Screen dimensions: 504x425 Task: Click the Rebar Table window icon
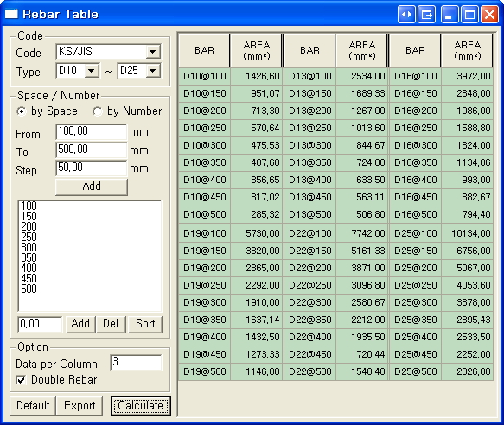pyautogui.click(x=11, y=14)
